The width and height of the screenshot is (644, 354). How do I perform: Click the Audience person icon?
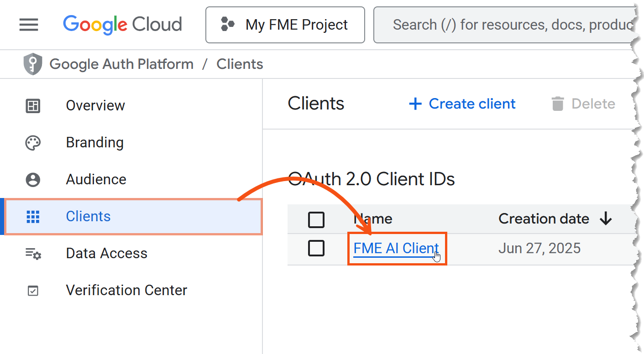tap(33, 180)
